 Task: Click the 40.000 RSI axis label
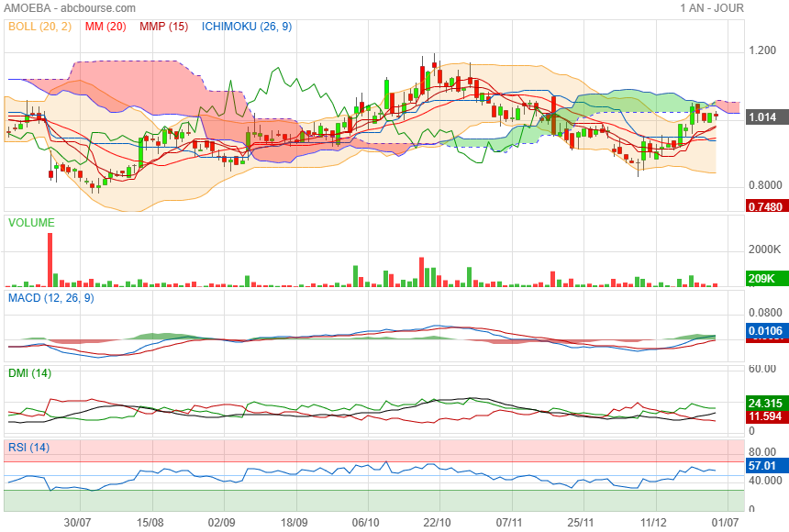[765, 480]
